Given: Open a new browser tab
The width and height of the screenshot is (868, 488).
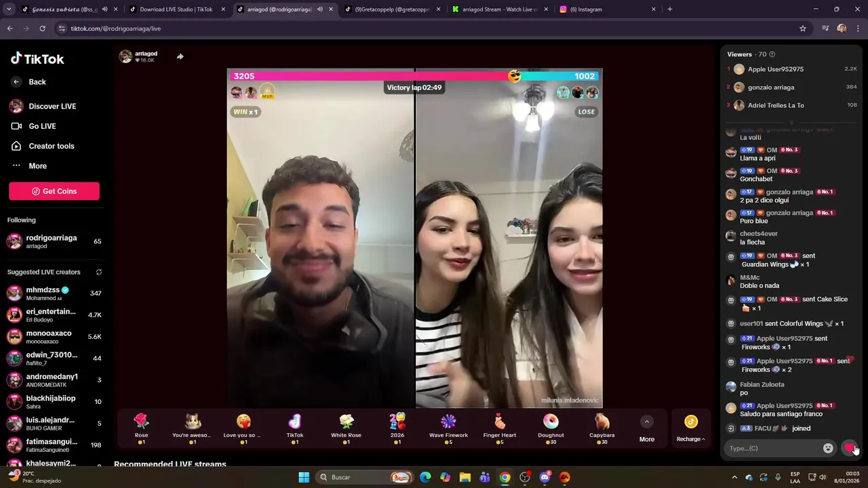Looking at the screenshot, I should click(x=670, y=9).
